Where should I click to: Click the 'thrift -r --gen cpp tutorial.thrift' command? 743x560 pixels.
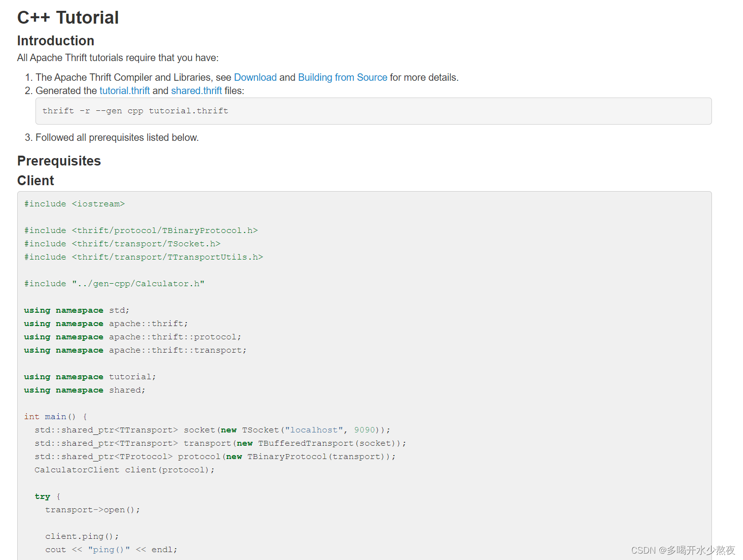[x=135, y=111]
